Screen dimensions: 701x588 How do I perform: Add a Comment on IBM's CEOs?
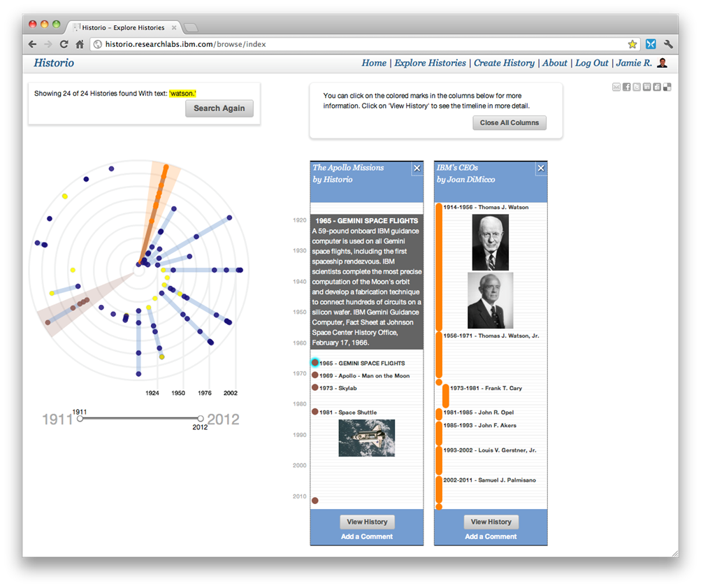[x=491, y=536]
